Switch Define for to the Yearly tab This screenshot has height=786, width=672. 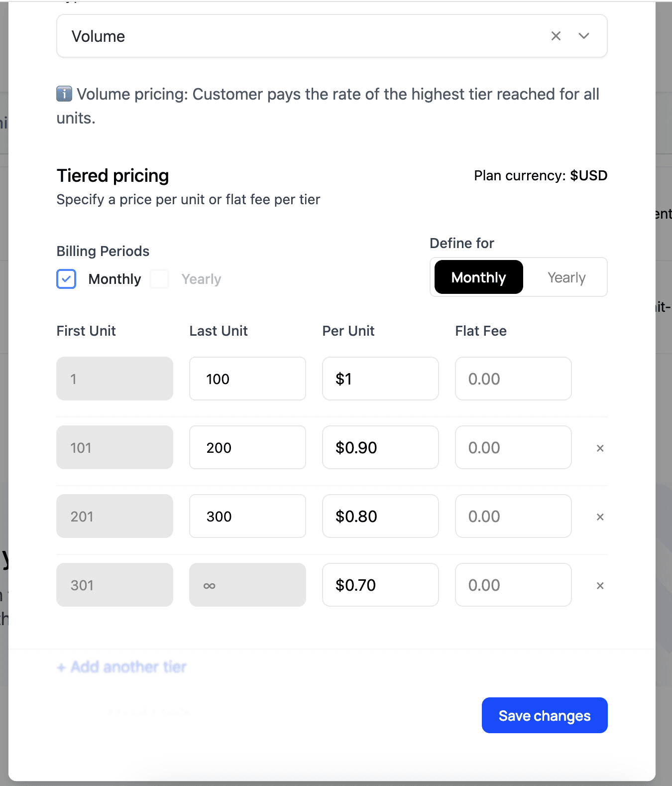point(566,277)
